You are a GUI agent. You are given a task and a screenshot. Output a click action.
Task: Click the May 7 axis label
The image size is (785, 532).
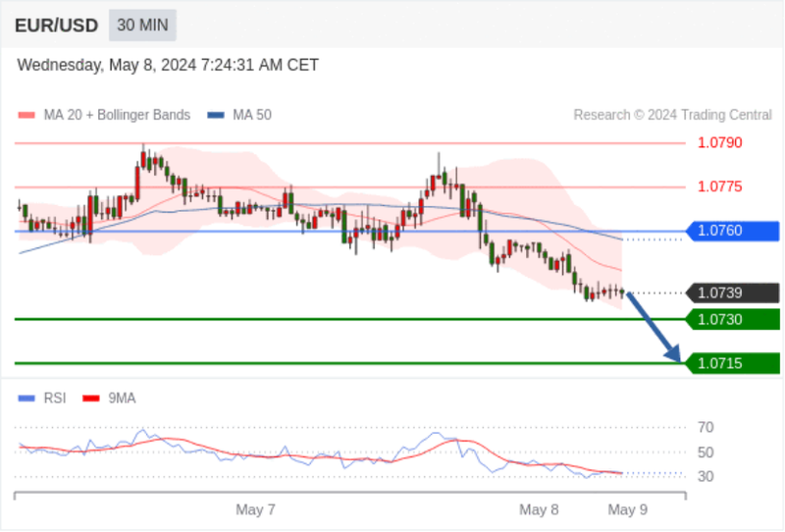click(x=255, y=510)
